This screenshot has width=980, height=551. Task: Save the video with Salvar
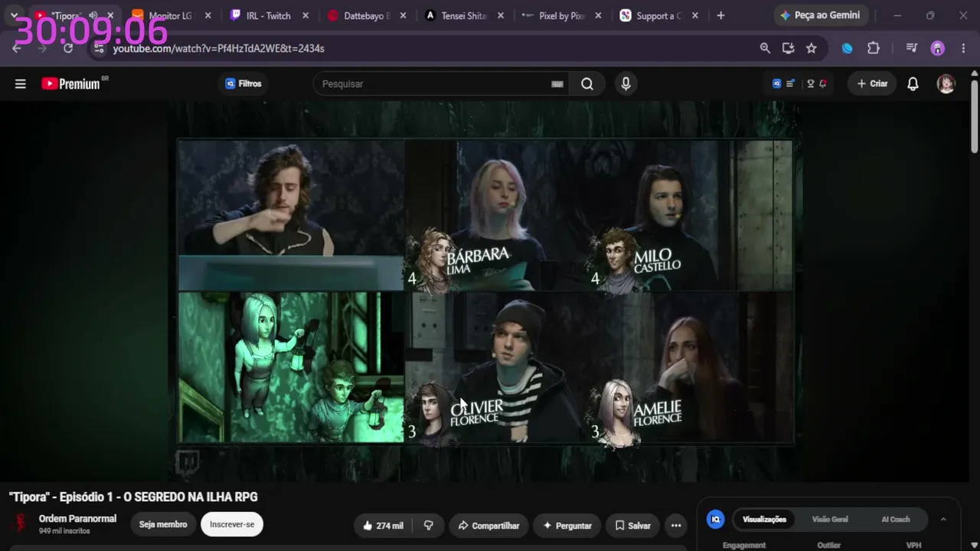tap(632, 526)
